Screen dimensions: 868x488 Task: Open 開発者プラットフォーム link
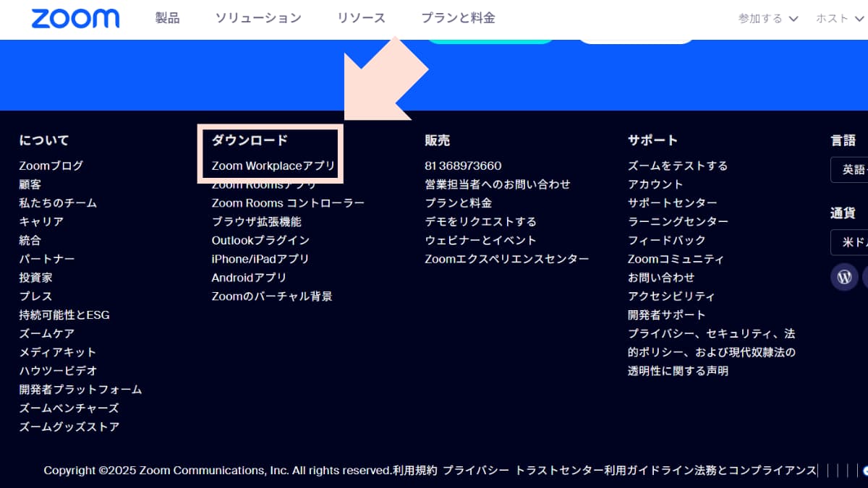[81, 390]
